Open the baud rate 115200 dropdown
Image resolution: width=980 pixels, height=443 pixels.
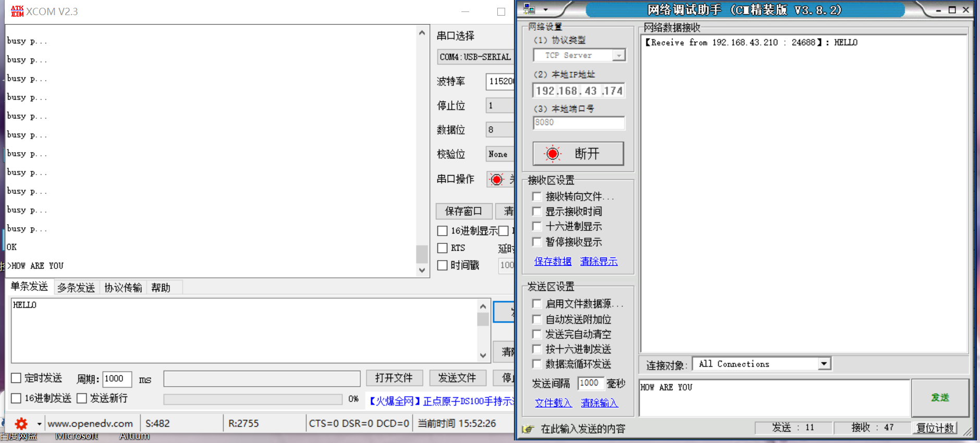[500, 81]
